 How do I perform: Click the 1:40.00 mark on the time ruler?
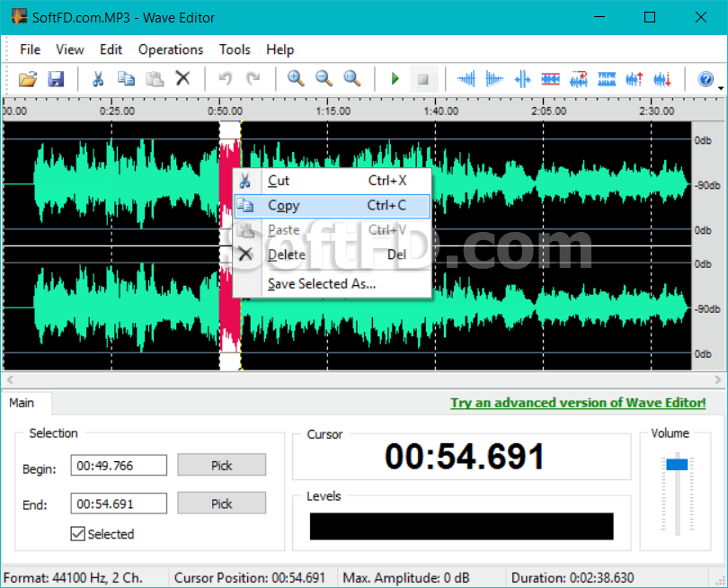(x=440, y=111)
